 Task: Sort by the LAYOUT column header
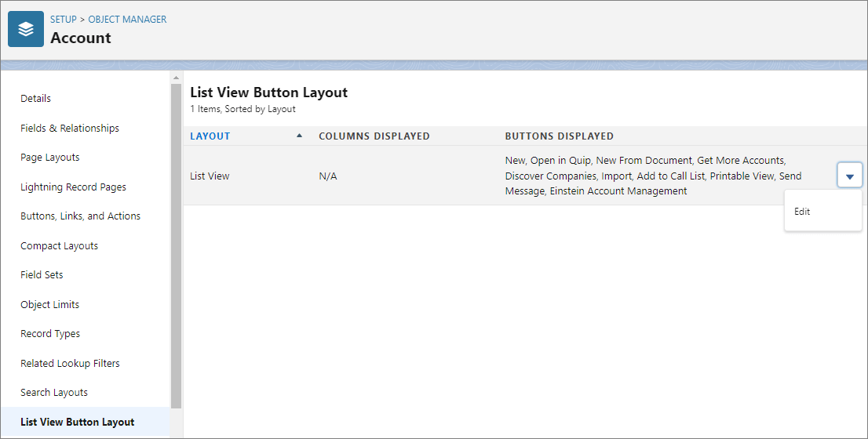(x=210, y=136)
